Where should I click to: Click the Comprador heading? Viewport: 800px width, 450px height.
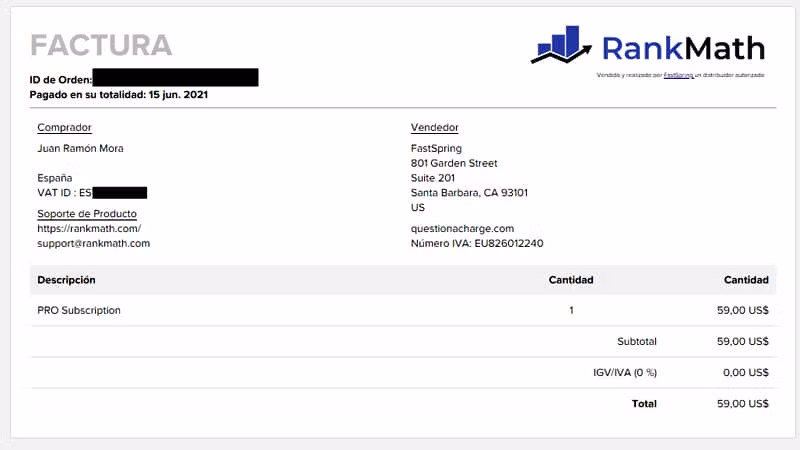64,128
